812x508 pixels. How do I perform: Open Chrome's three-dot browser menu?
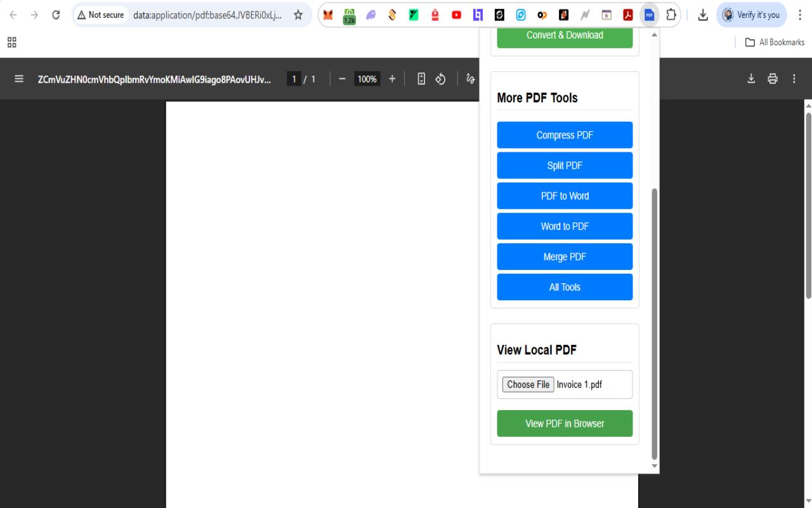[x=799, y=15]
